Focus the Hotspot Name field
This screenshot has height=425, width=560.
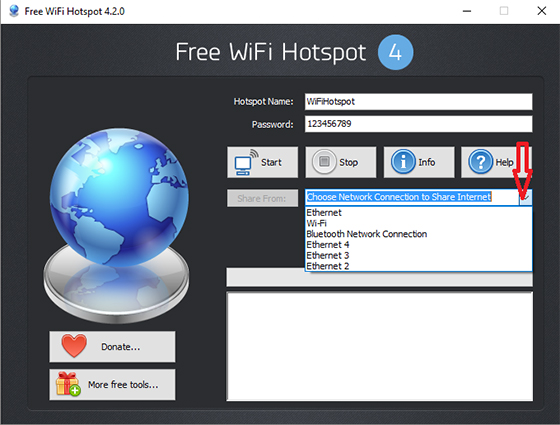pyautogui.click(x=419, y=102)
